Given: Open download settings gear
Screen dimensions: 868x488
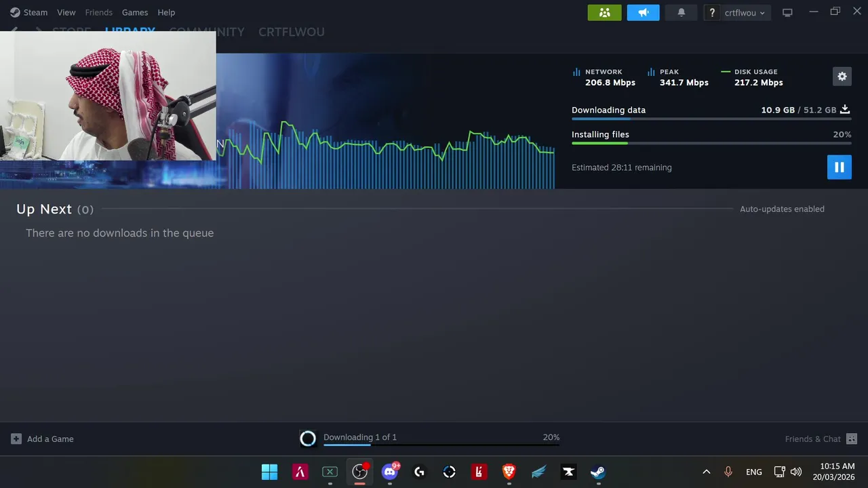Looking at the screenshot, I should (x=842, y=77).
